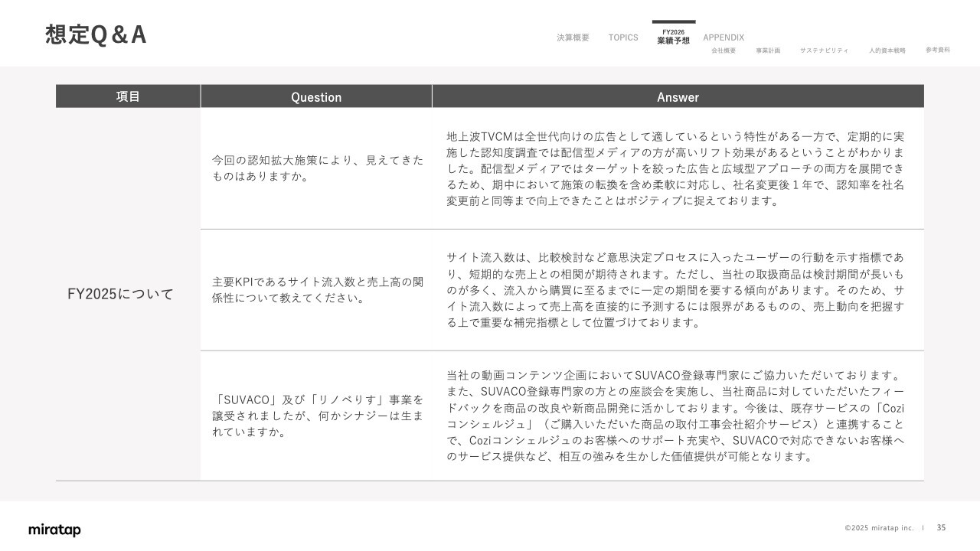Click the 参考資料 sub-navigation link

coord(937,50)
